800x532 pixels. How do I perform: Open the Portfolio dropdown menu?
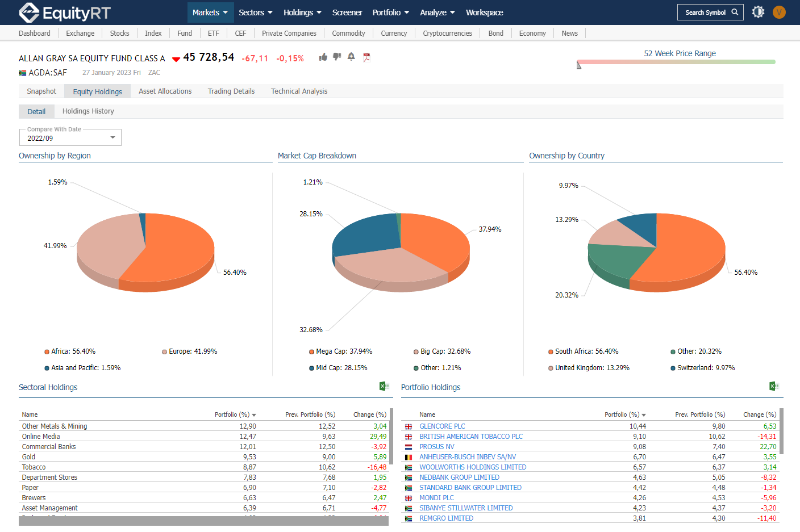click(390, 12)
